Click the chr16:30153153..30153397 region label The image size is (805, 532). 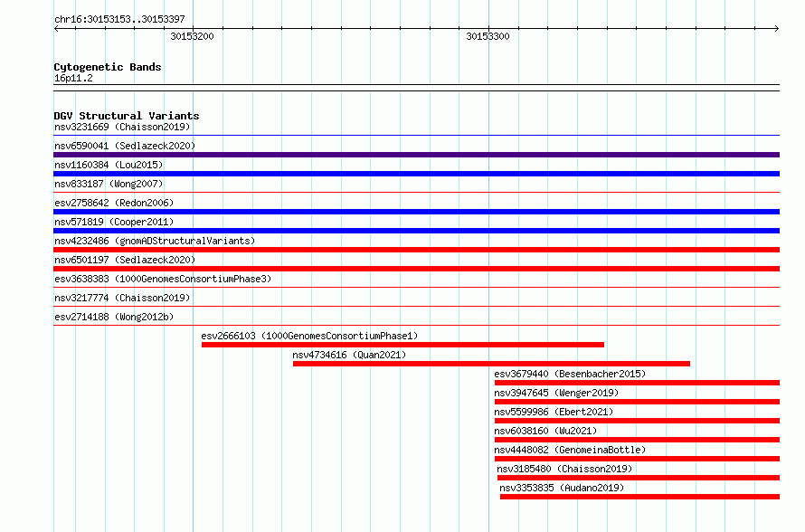pyautogui.click(x=119, y=20)
